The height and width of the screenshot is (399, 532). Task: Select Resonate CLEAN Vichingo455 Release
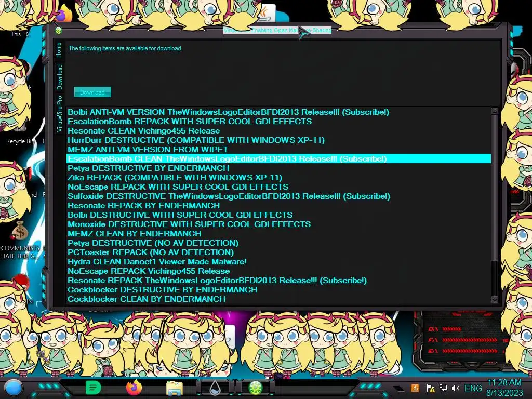coord(278,131)
